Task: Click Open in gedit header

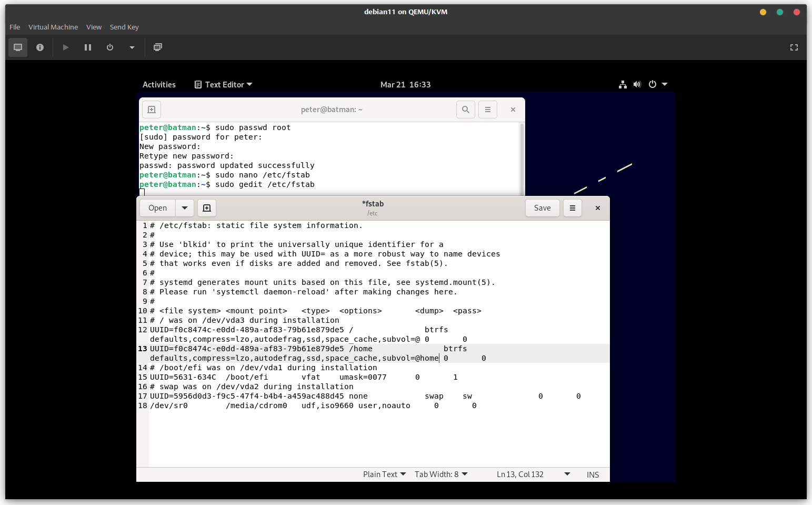Action: tap(158, 208)
